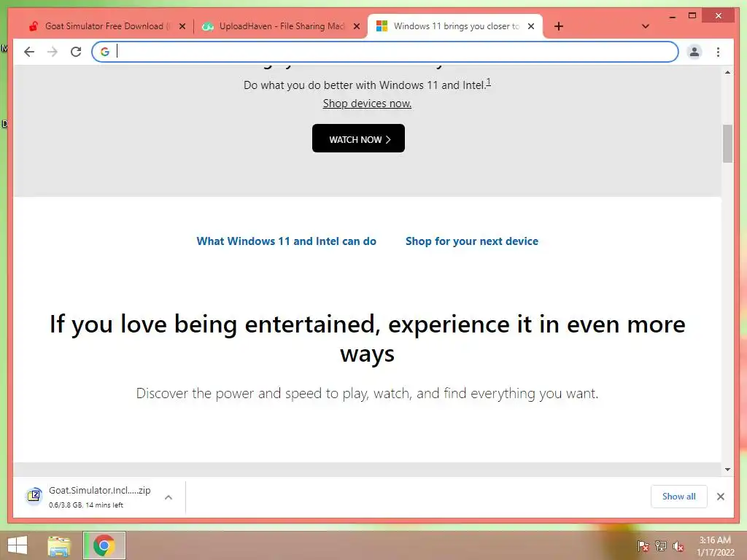Viewport: 747px width, 560px height.
Task: Click Show all downloads button
Action: point(679,497)
